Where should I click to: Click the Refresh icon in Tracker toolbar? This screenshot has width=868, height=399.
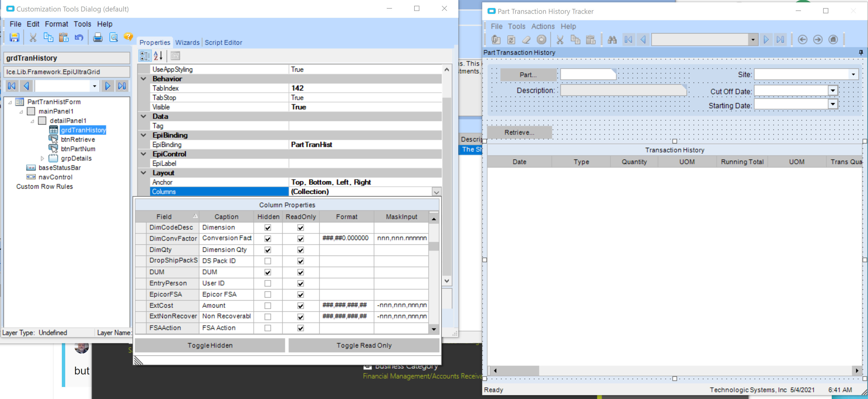(x=511, y=40)
